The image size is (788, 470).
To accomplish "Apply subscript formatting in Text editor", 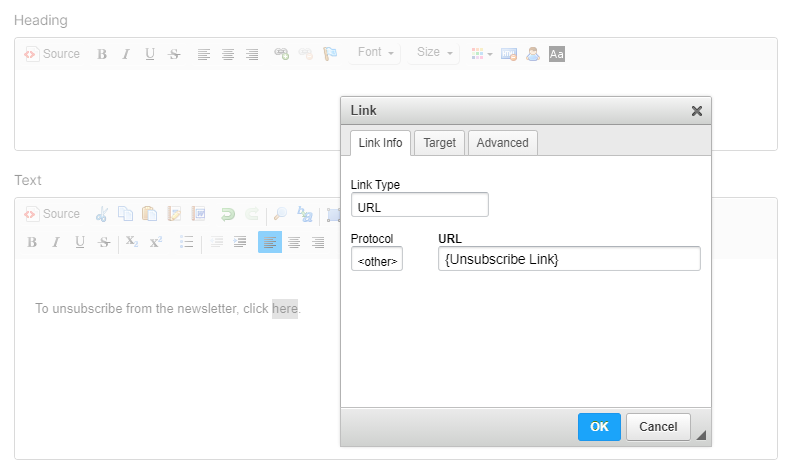I will (132, 242).
